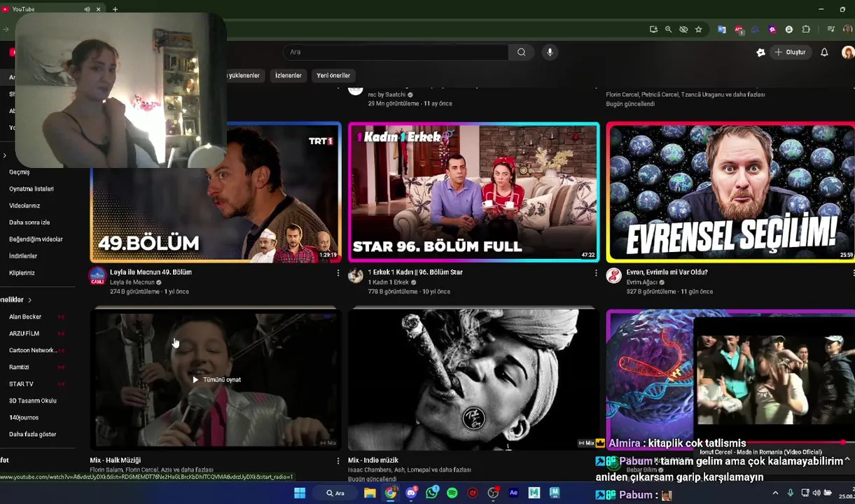Open options for 1 Erkek 1 Kadın 96. Bölüm
Image resolution: width=855 pixels, height=504 pixels.
click(596, 273)
